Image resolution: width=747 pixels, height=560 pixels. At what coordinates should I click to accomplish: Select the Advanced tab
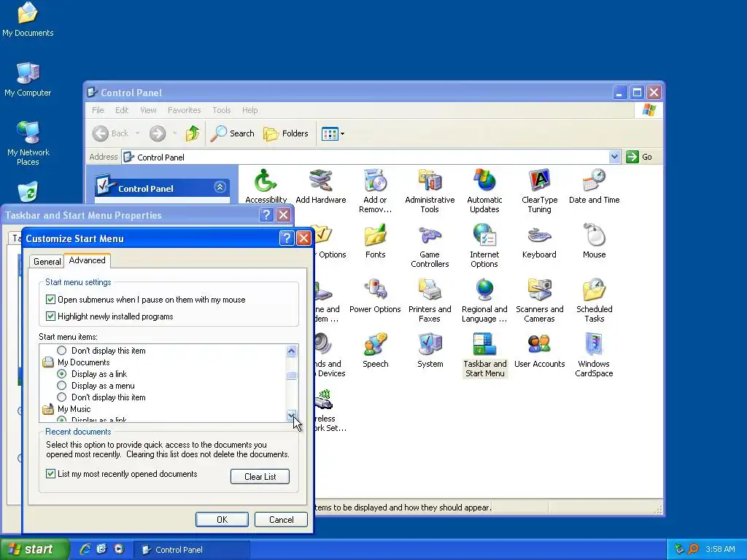coord(88,260)
